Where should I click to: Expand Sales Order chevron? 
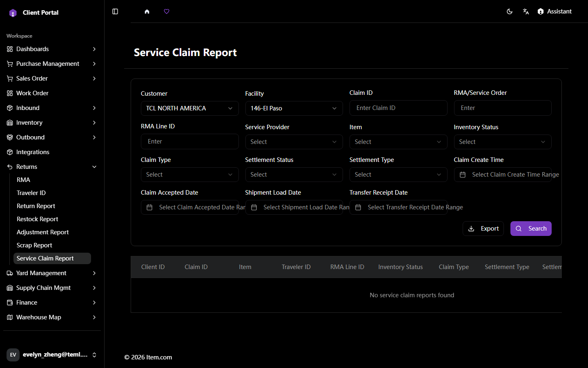tap(94, 79)
